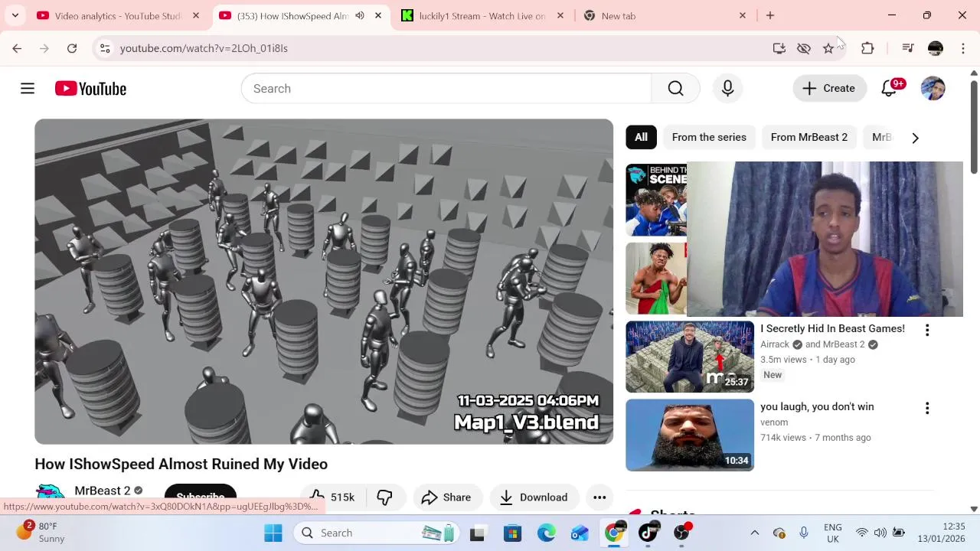Click the Create button

pos(829,89)
